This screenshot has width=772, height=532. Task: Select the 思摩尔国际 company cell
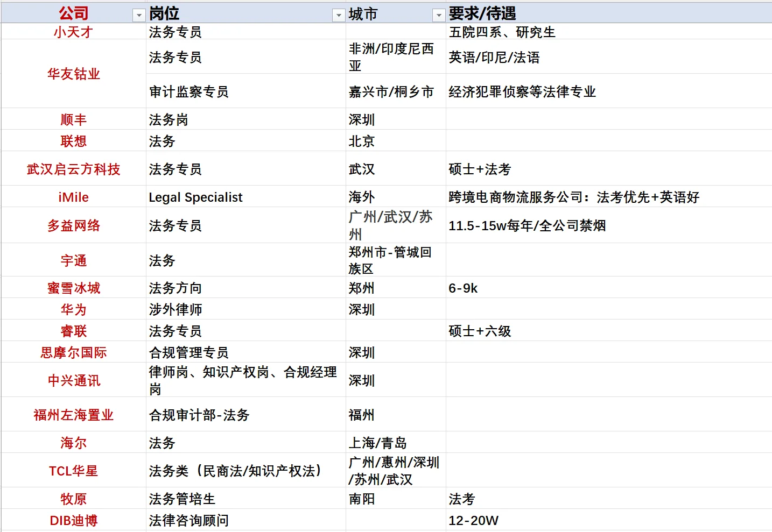pos(74,352)
